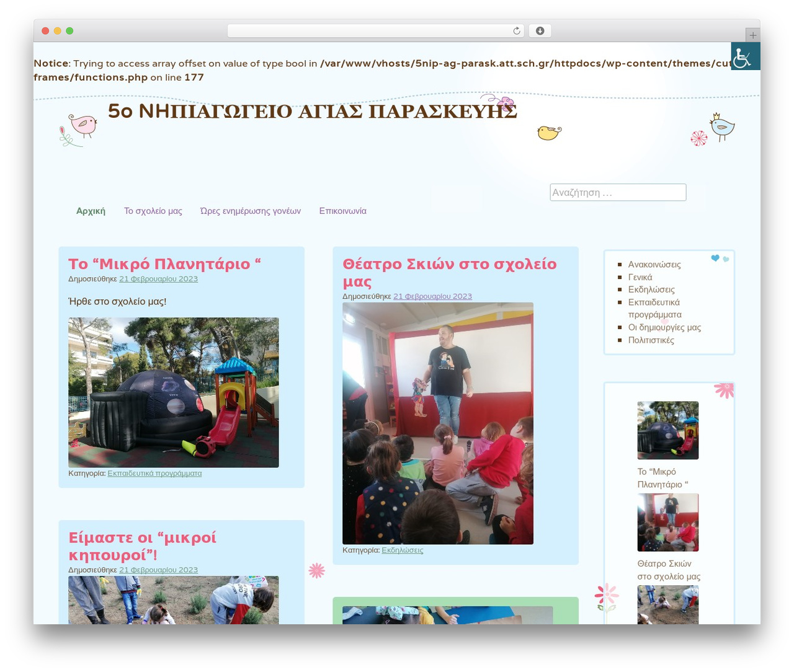Screen dimensions: 794x672
Task: Open category link Εκπαιδευτικά προγράμματα below planetarium photo
Action: [154, 473]
